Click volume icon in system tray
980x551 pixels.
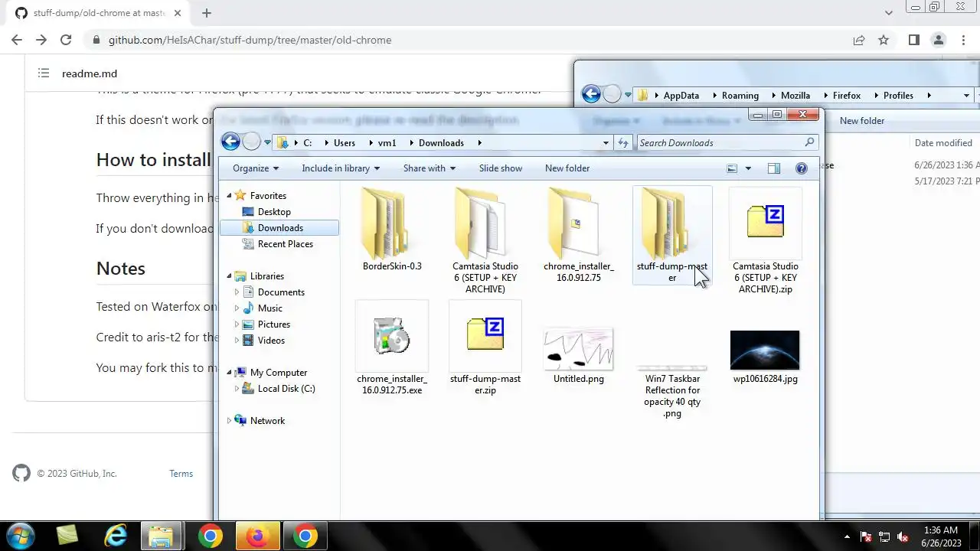click(x=903, y=536)
